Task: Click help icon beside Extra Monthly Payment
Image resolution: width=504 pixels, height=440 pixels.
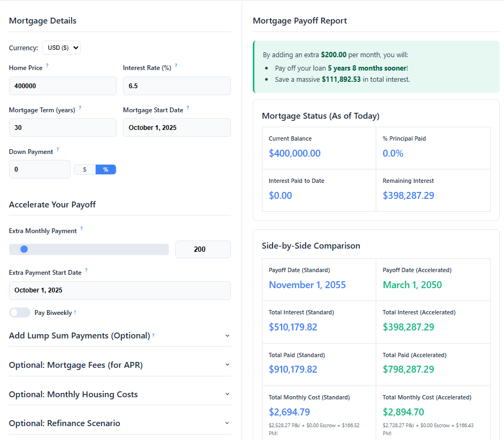Action: click(82, 229)
